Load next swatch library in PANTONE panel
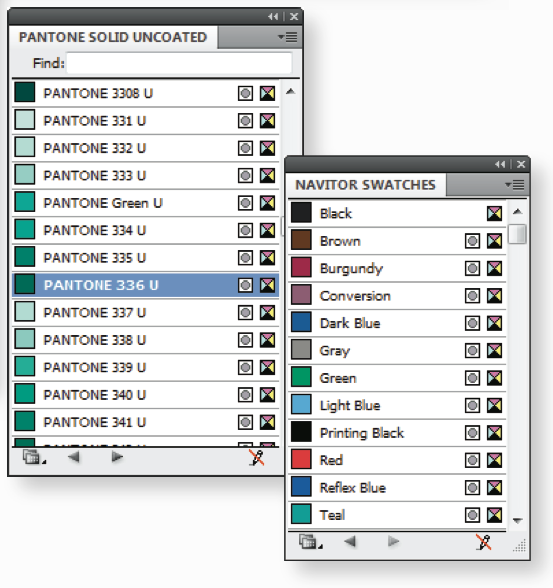553x588 pixels. pos(117,457)
